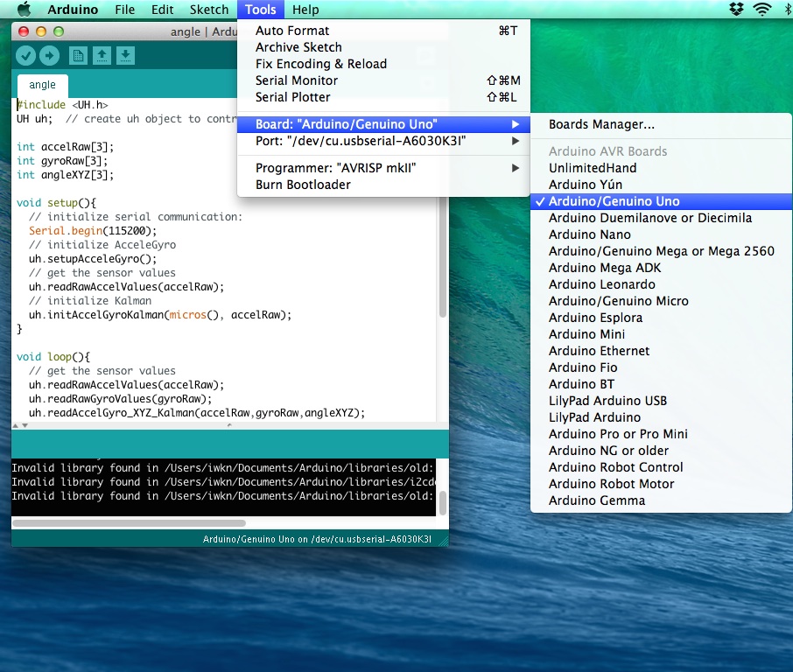This screenshot has width=793, height=672.
Task: Click the uh.setupAcceleGyro() line
Action: (x=93, y=259)
